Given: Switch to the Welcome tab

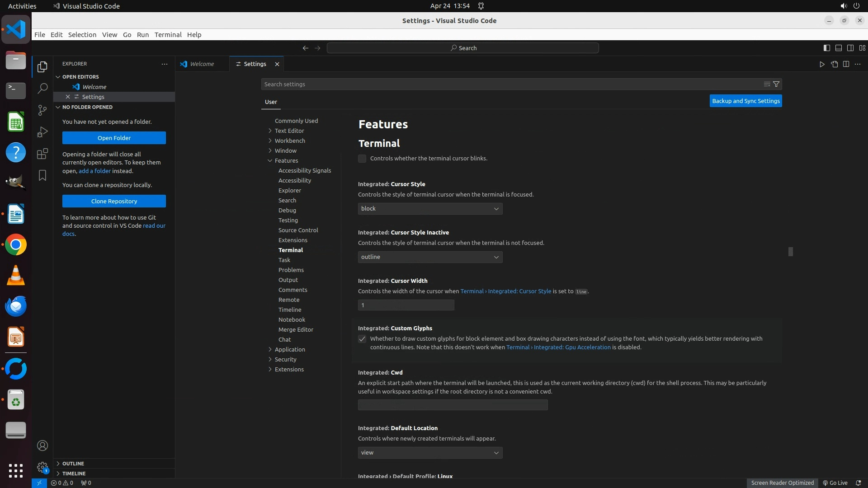Looking at the screenshot, I should click(x=202, y=64).
